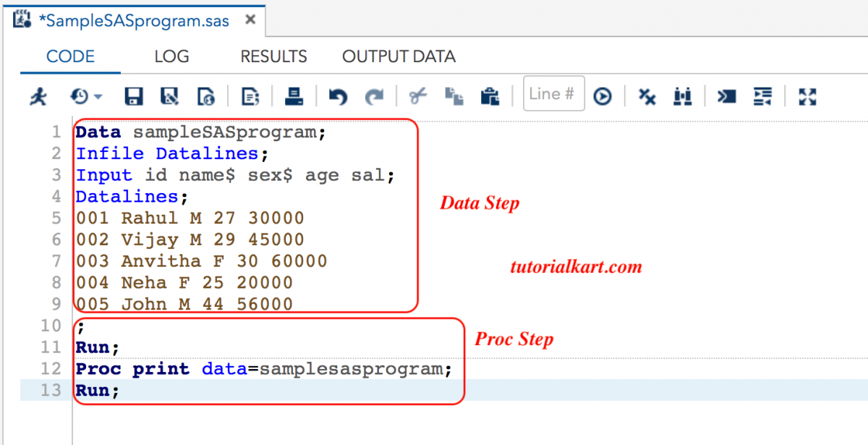This screenshot has width=868, height=445.
Task: Print the SAS program
Action: (294, 96)
